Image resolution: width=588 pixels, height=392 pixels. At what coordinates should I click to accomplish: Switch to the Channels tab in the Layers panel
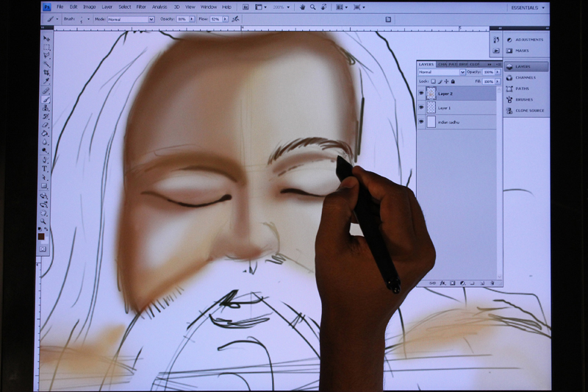coord(444,65)
